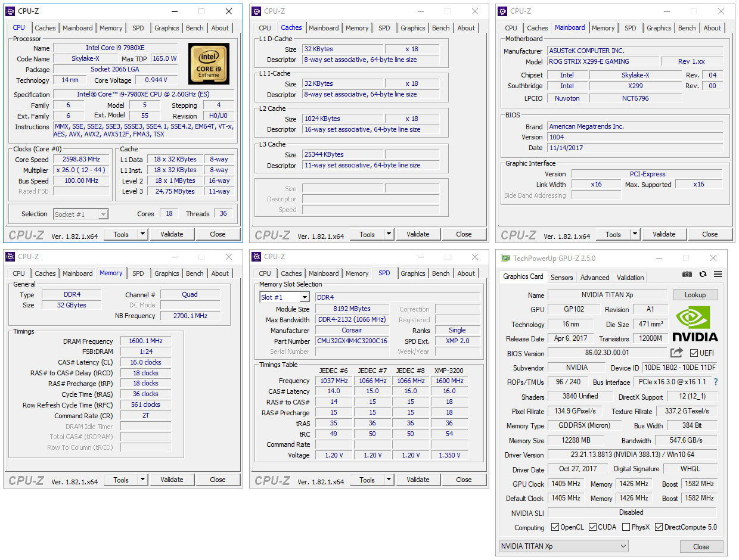Click the Max Bandwidth DDR4-2132 field
This screenshot has width=739, height=560.
tap(352, 320)
